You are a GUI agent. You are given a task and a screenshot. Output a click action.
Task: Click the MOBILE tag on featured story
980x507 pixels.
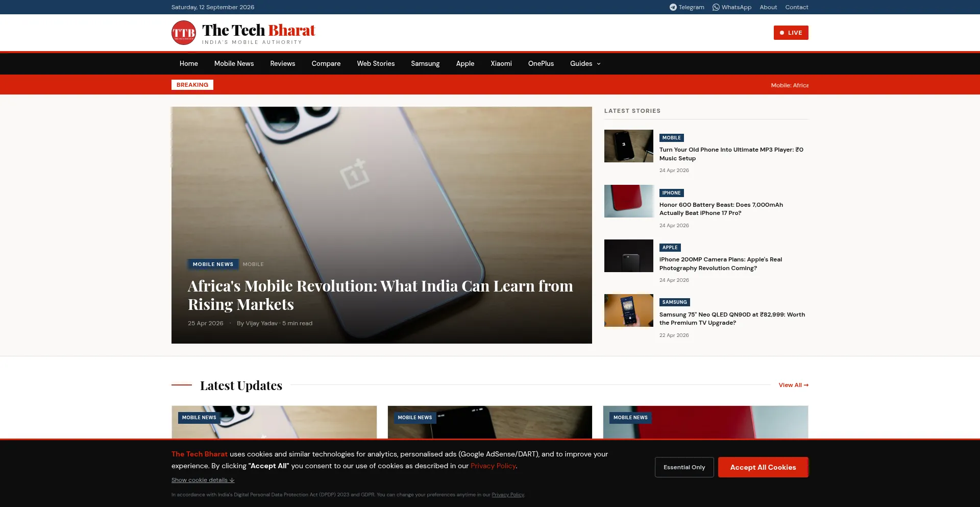(x=253, y=264)
